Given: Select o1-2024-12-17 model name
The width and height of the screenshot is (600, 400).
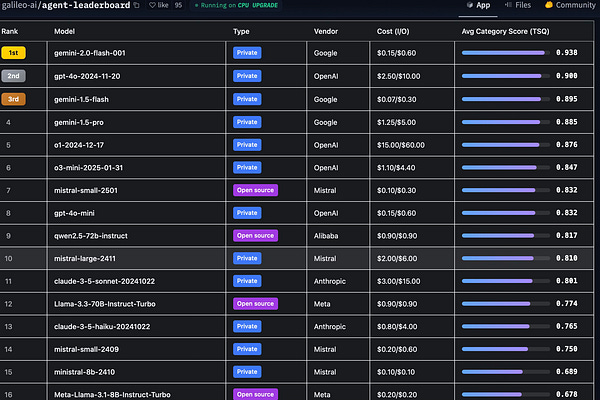Looking at the screenshot, I should (x=79, y=145).
